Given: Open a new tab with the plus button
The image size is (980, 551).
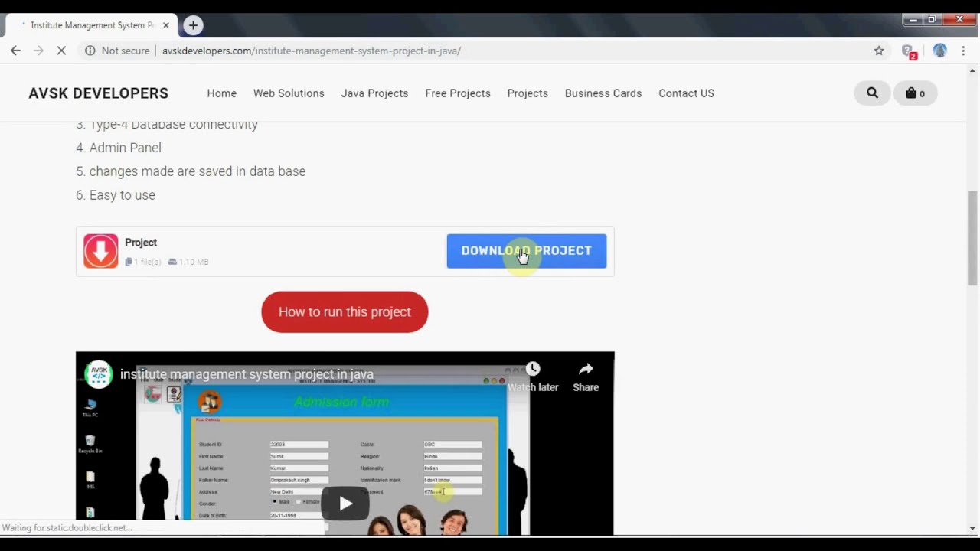Looking at the screenshot, I should [193, 25].
